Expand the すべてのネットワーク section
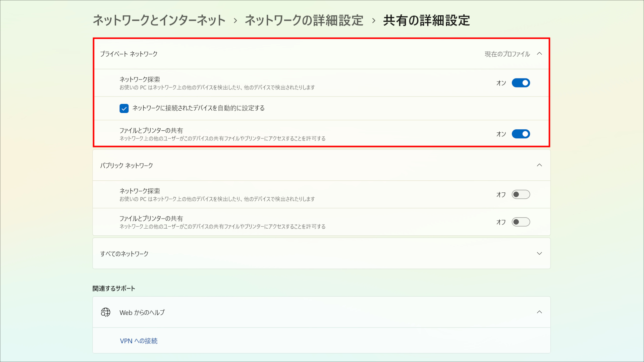 click(x=540, y=254)
